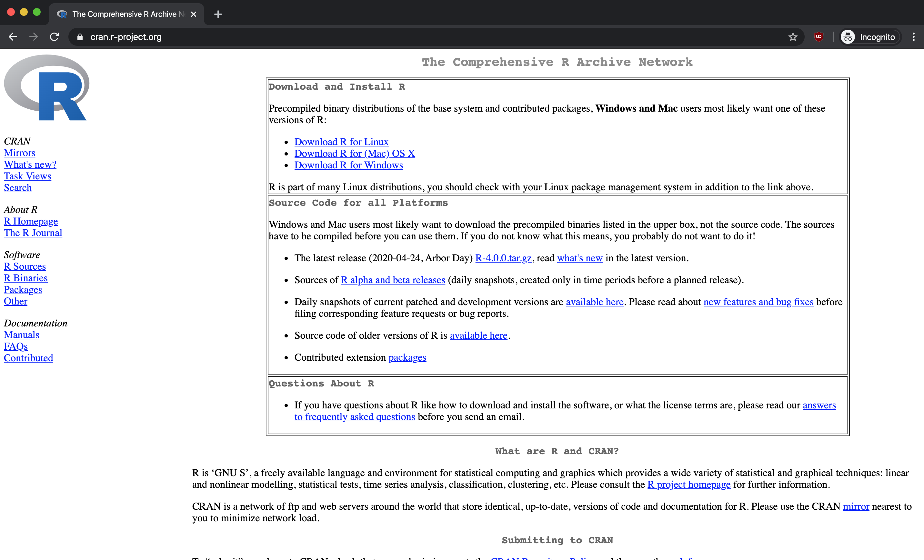Open a new browser tab
Image resolution: width=924 pixels, height=560 pixels.
218,14
